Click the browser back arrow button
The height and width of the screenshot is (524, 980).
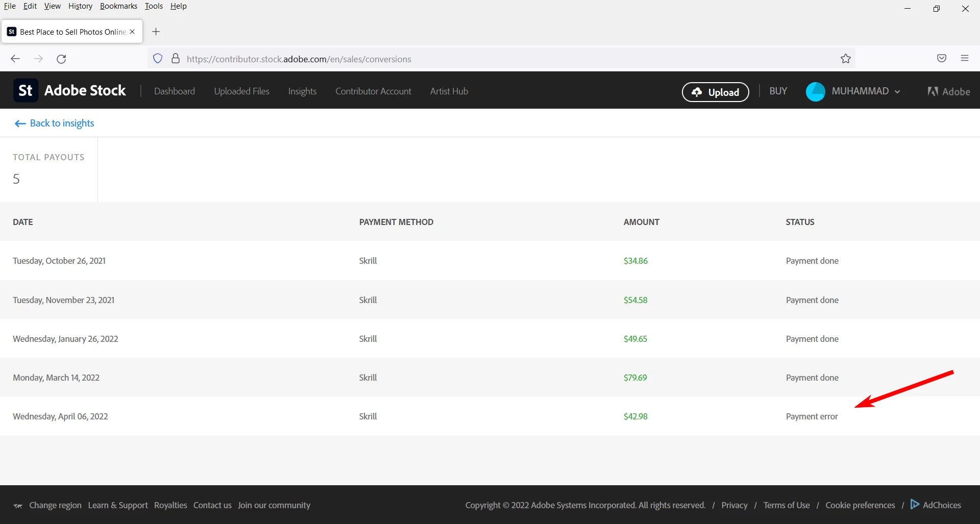15,59
